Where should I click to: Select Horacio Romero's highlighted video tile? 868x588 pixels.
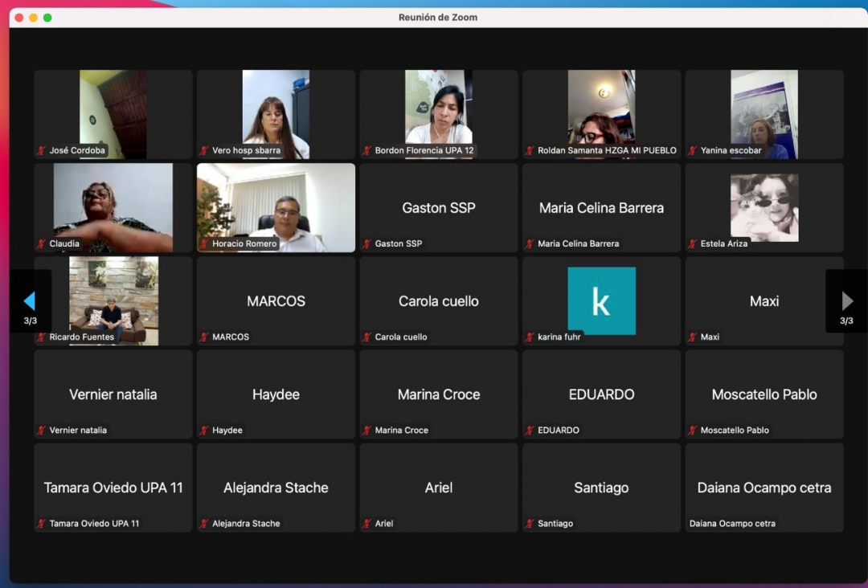276,207
